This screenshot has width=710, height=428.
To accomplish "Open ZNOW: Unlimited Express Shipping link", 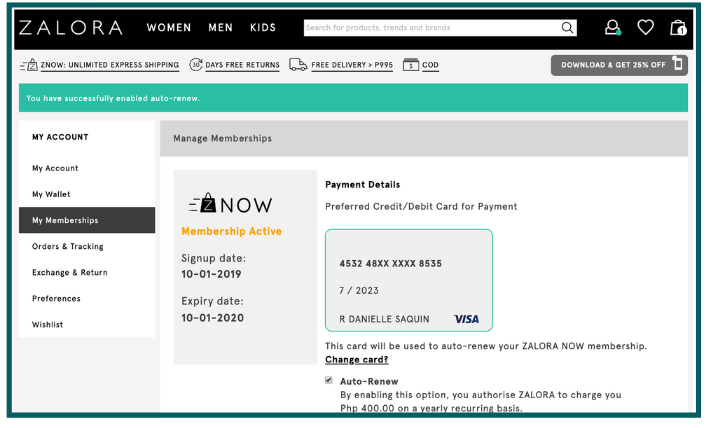I will click(110, 65).
